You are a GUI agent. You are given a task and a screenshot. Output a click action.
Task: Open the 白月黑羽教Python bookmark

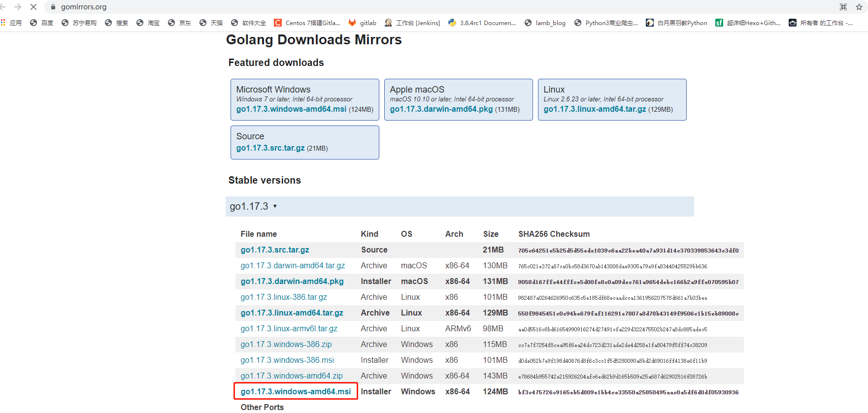[x=676, y=23]
